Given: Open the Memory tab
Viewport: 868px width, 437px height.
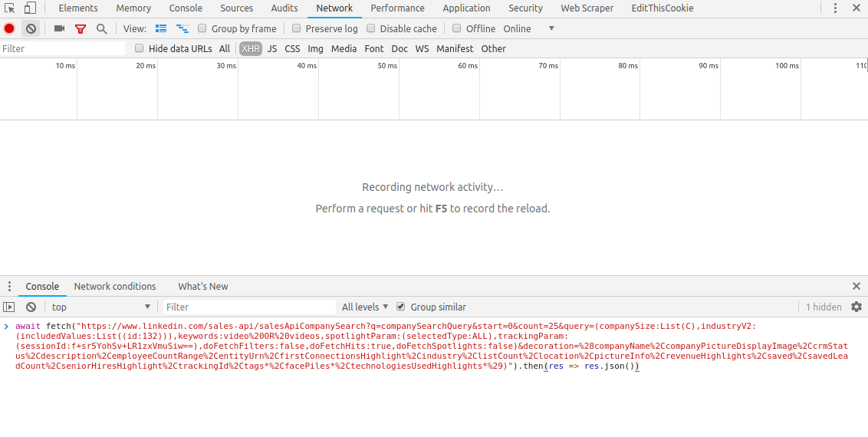Looking at the screenshot, I should click(133, 8).
